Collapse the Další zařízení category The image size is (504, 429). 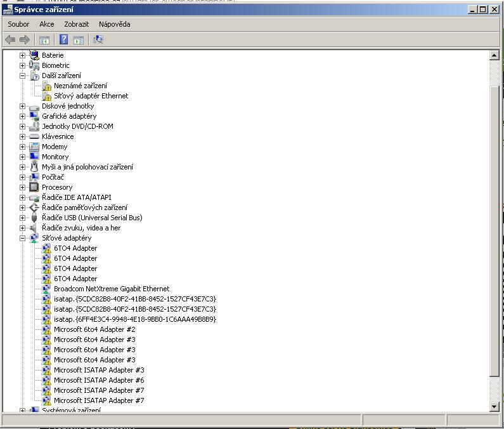[x=23, y=76]
